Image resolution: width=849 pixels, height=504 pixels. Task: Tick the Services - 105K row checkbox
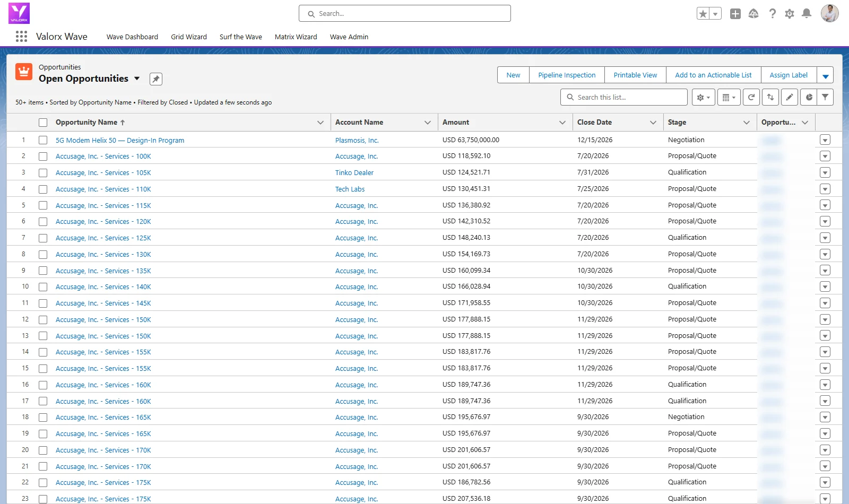(43, 173)
